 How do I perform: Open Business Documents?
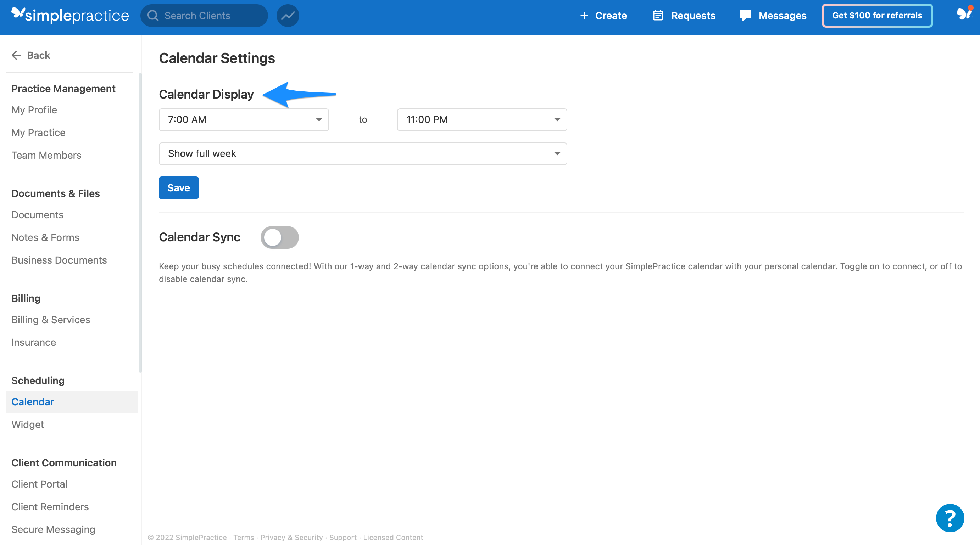coord(59,260)
